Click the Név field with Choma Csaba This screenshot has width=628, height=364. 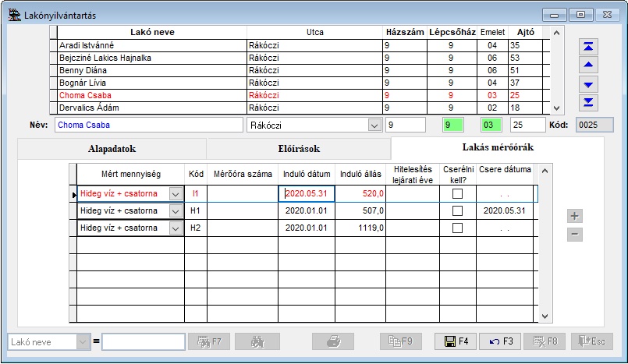coord(148,125)
